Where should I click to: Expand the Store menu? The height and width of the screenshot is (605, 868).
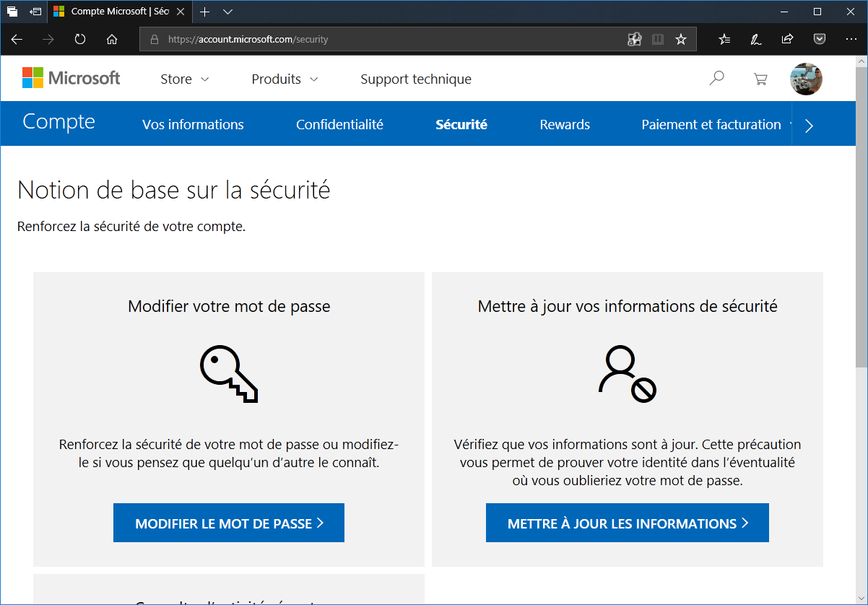[185, 79]
